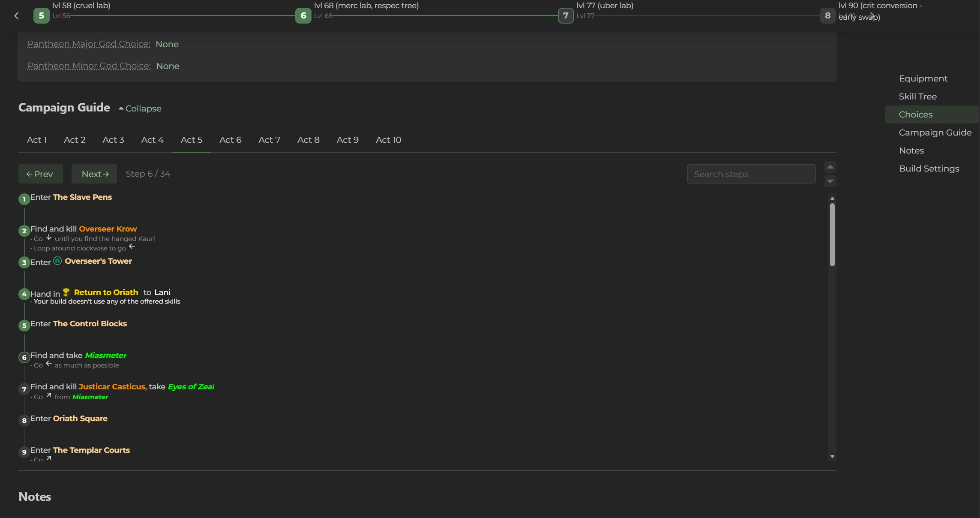Click step 1 circle Enter The Slave Pens
Image resolution: width=980 pixels, height=518 pixels.
pos(24,199)
